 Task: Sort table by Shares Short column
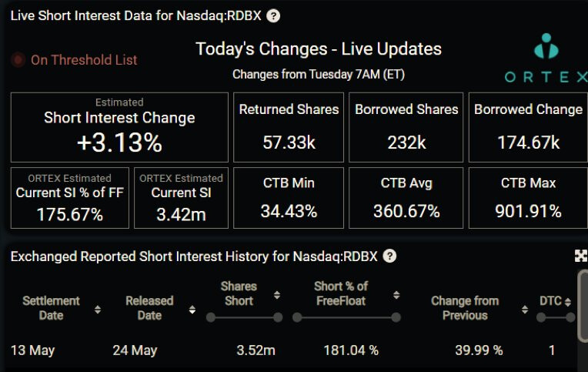(x=277, y=295)
